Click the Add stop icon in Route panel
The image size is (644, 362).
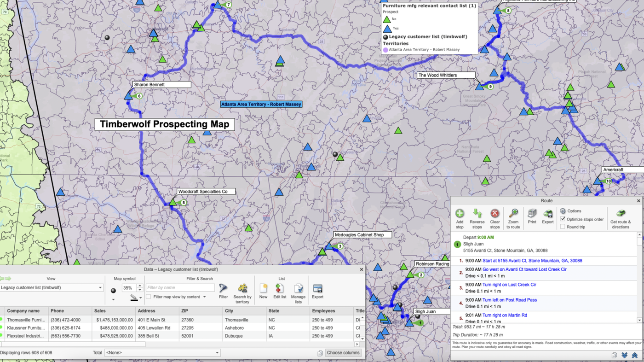click(x=460, y=213)
